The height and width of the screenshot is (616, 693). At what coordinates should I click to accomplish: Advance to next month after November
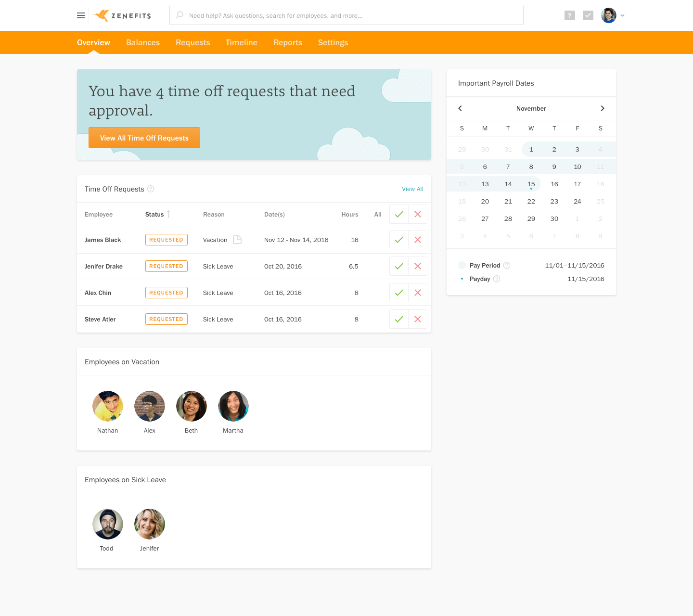603,108
